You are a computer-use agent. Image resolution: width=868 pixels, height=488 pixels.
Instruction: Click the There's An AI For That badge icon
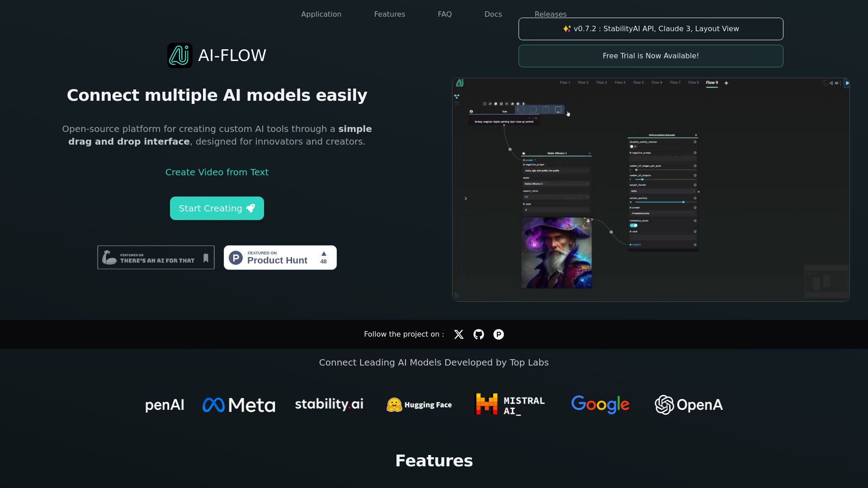click(156, 258)
